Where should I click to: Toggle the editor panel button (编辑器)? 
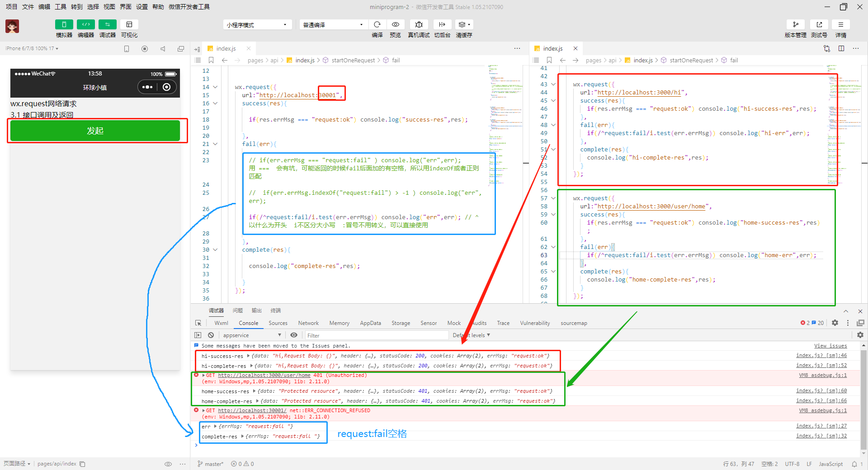86,24
